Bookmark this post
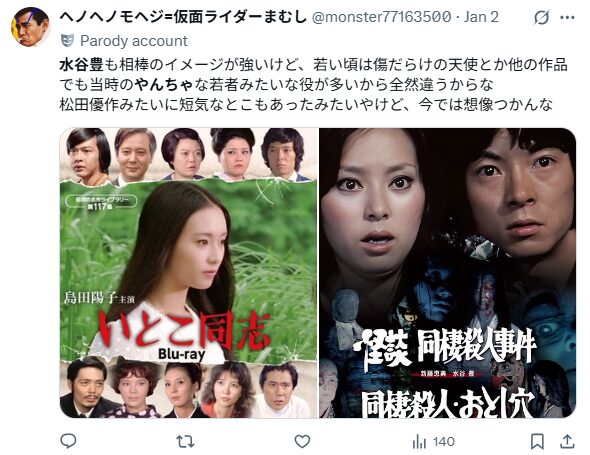The image size is (590, 455). pyautogui.click(x=537, y=441)
